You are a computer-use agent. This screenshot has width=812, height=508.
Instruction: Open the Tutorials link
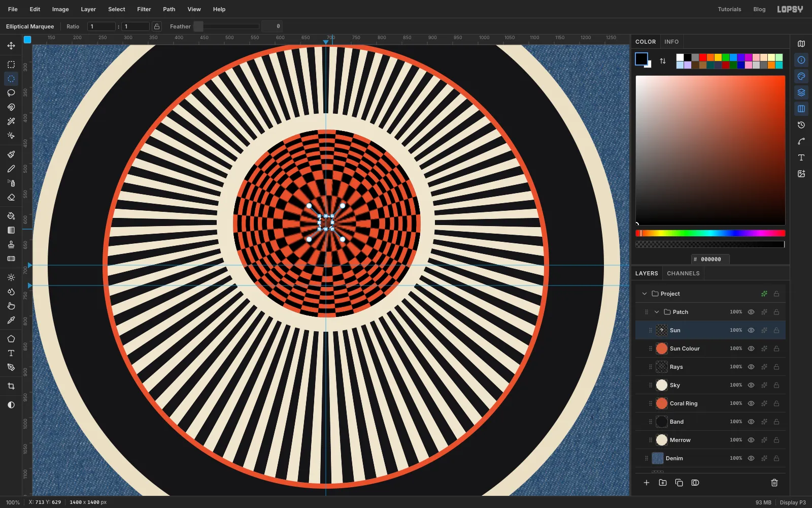tap(729, 9)
